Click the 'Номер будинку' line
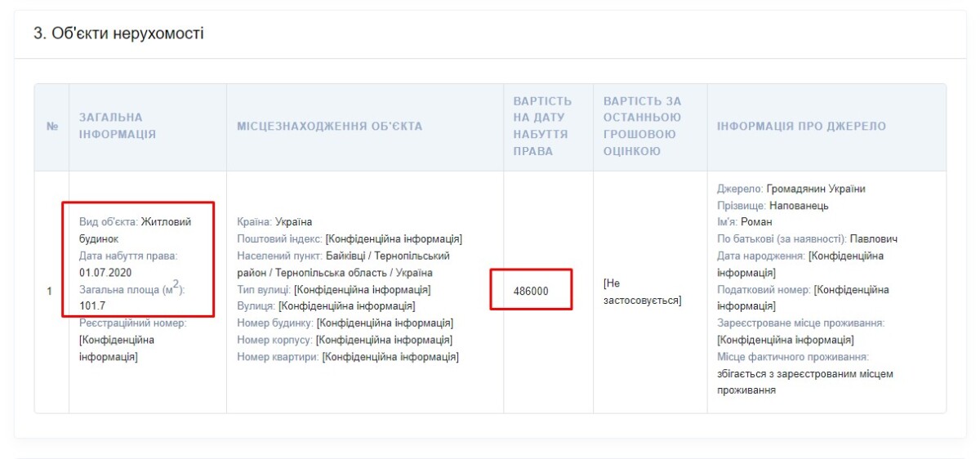980x459 pixels. (x=345, y=323)
